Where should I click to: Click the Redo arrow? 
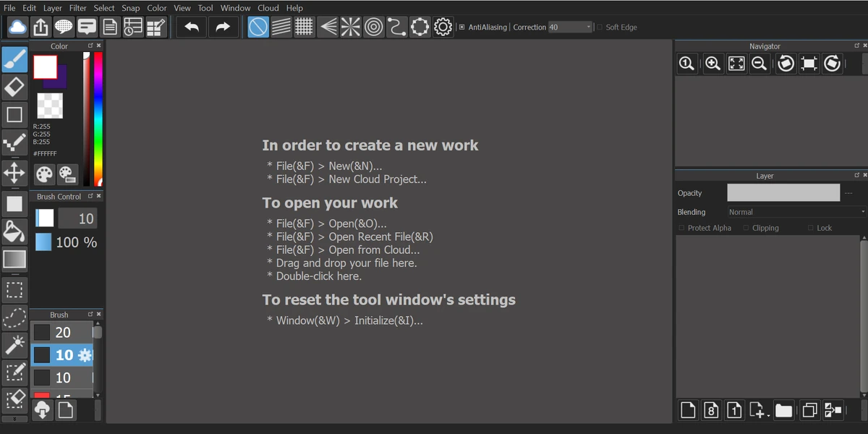(x=223, y=27)
